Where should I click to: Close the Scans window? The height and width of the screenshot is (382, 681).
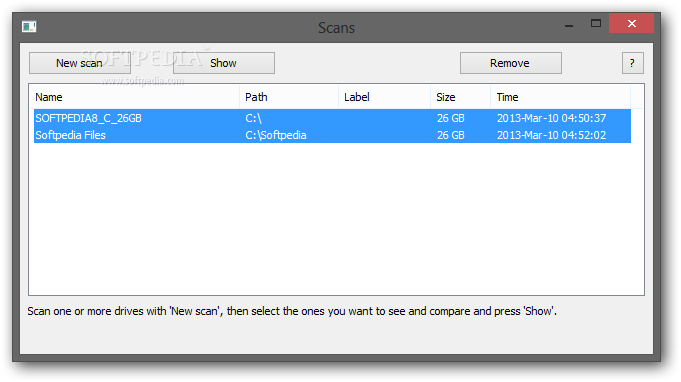[x=631, y=23]
